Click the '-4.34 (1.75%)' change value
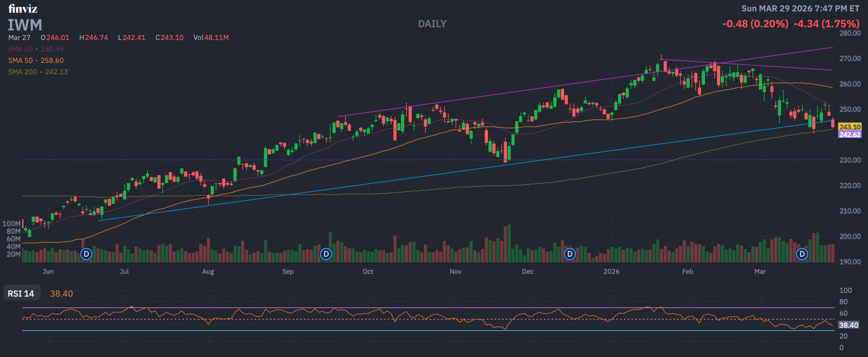 click(x=827, y=24)
